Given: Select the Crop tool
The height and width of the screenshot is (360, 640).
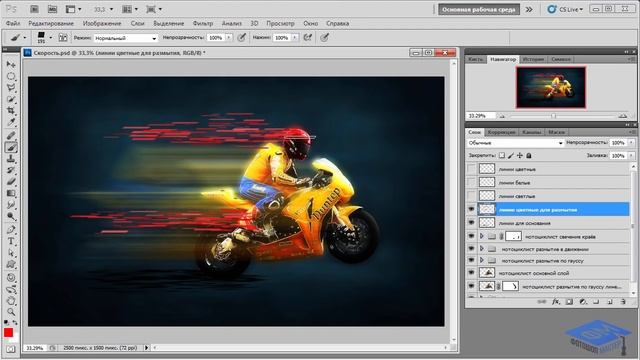Looking at the screenshot, I should (x=11, y=111).
